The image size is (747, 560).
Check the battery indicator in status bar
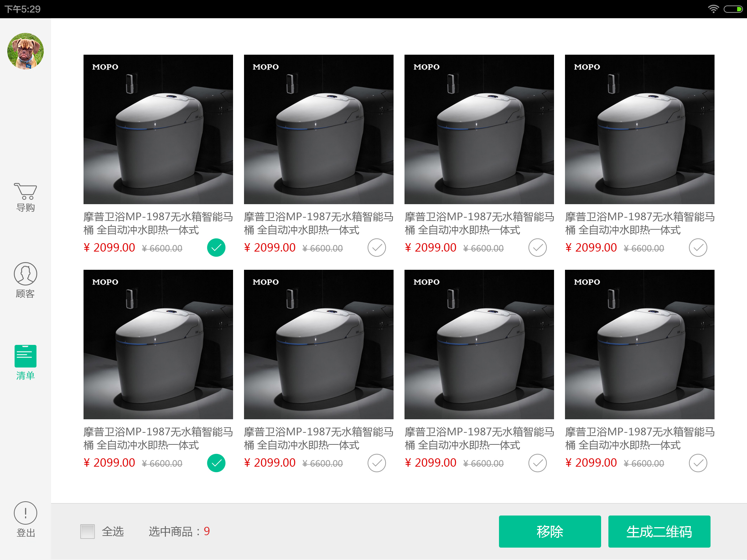[733, 9]
